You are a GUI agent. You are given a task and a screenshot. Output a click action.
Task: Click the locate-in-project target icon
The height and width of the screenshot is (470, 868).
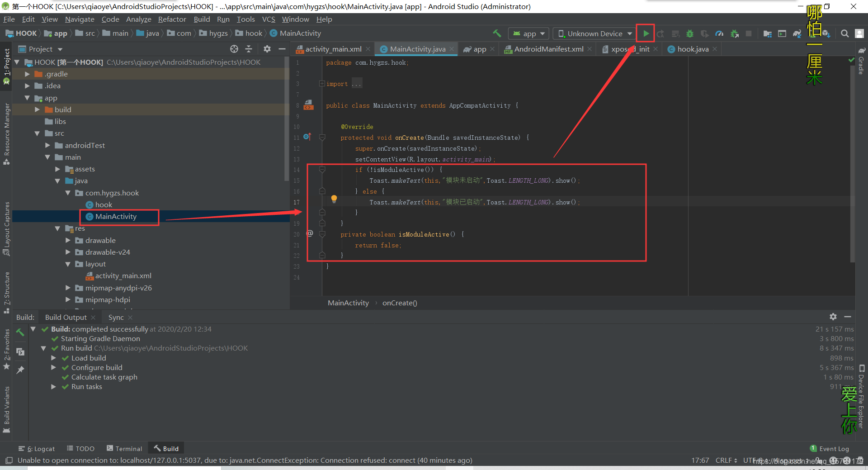coord(234,49)
